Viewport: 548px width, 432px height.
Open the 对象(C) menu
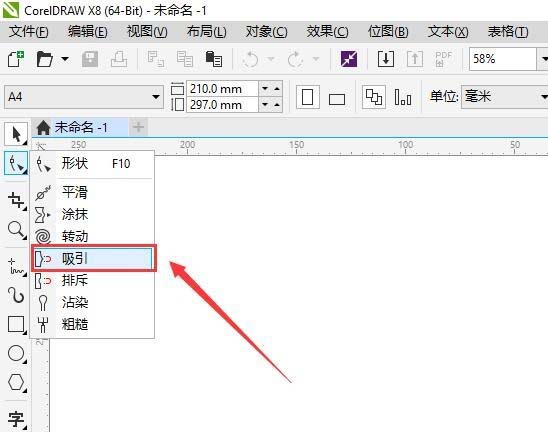(267, 32)
